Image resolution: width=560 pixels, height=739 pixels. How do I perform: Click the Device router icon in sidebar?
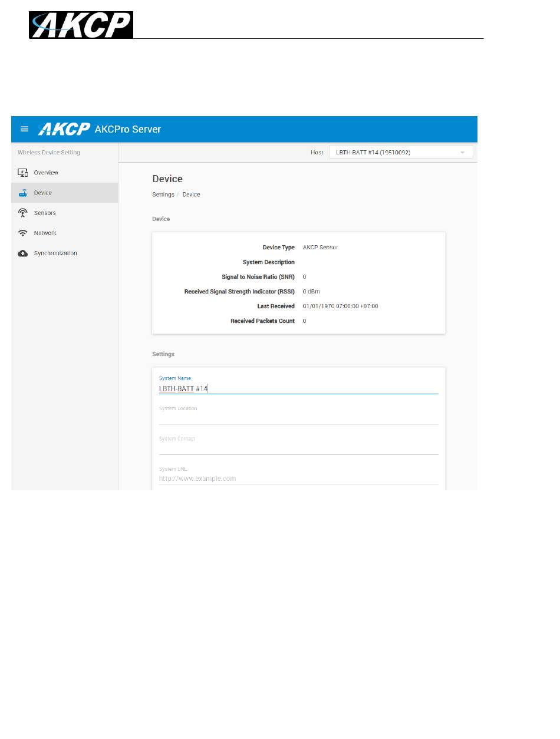click(x=23, y=193)
